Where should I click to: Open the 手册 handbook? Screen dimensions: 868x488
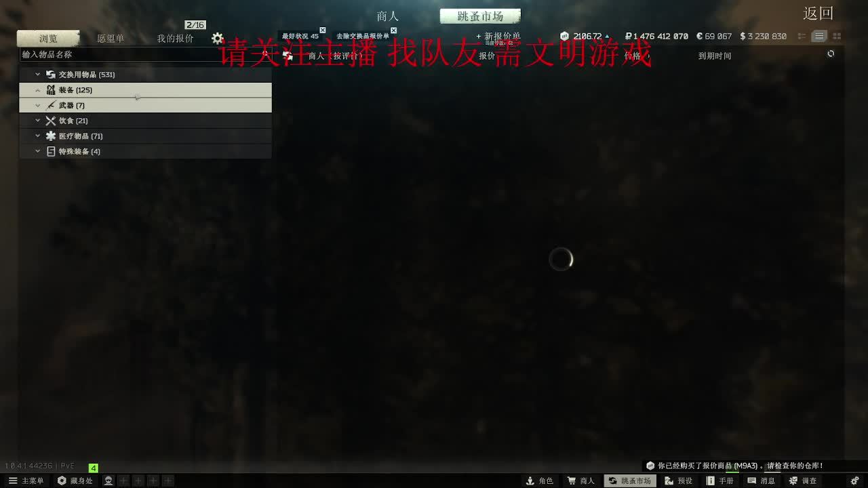[x=719, y=481]
